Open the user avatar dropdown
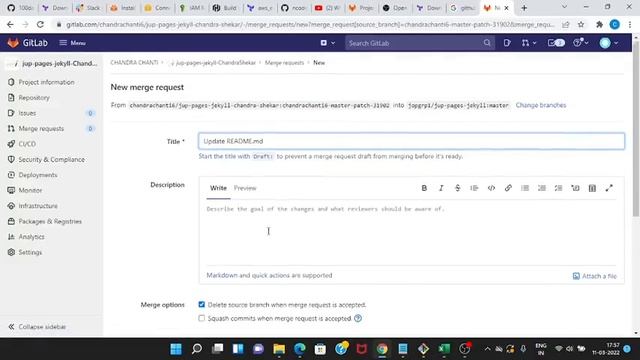The width and height of the screenshot is (640, 360). tap(609, 43)
